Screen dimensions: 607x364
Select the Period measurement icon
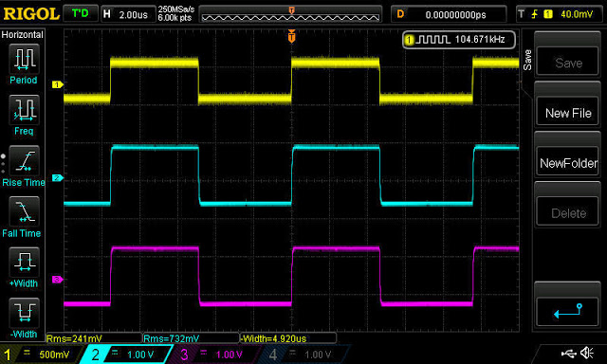click(24, 59)
